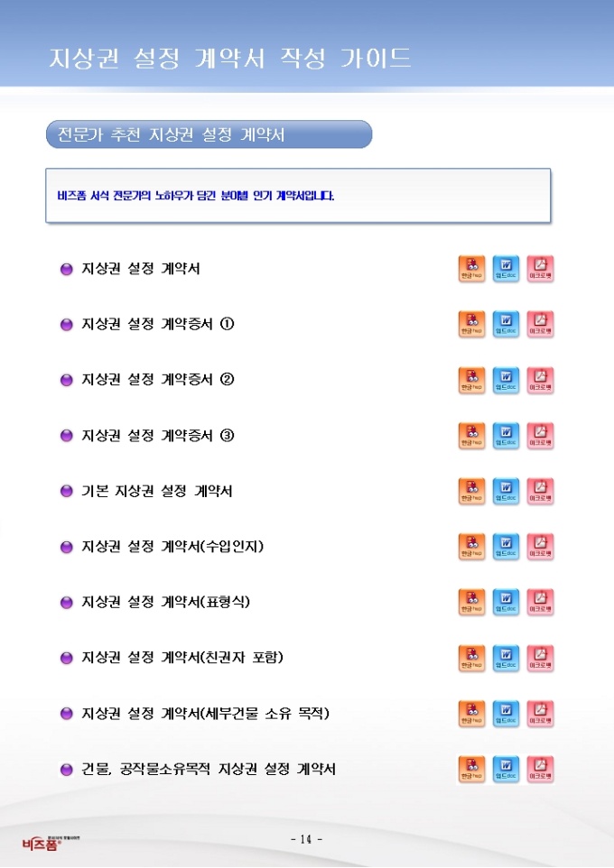Click 워드 doc icon for 지상권 설정 계약증서 ①
The height and width of the screenshot is (868, 614).
click(x=506, y=324)
